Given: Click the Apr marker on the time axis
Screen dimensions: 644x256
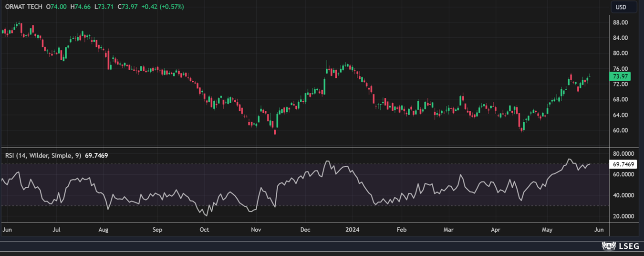Looking at the screenshot, I should click(496, 230).
